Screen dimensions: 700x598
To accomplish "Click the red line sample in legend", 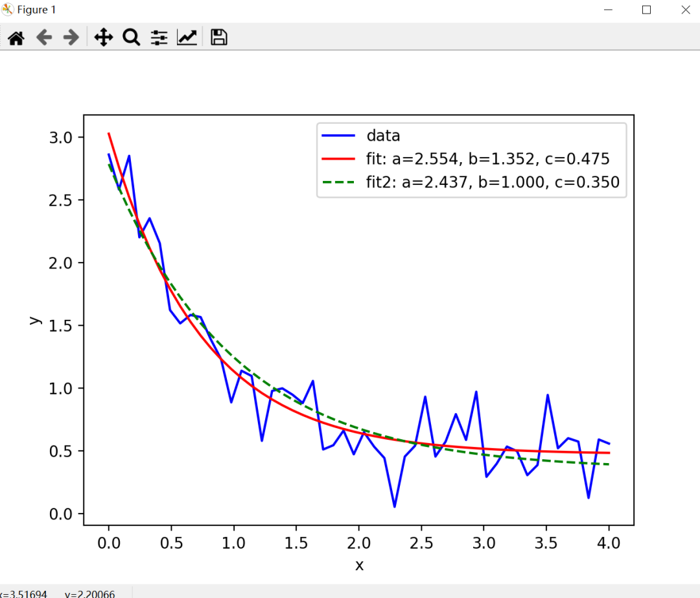I will 338,159.
